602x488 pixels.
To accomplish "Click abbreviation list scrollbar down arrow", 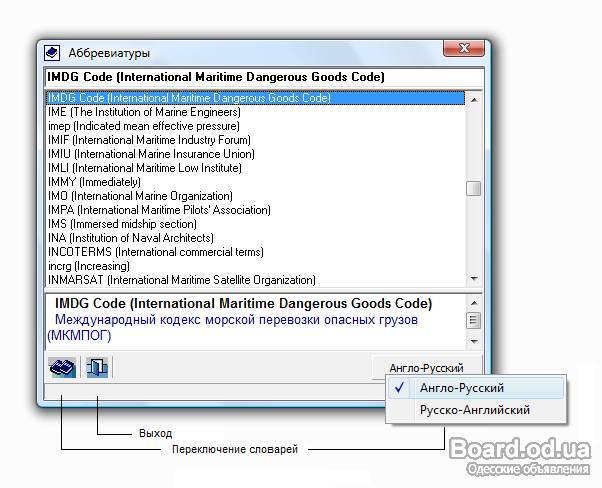I will click(474, 279).
